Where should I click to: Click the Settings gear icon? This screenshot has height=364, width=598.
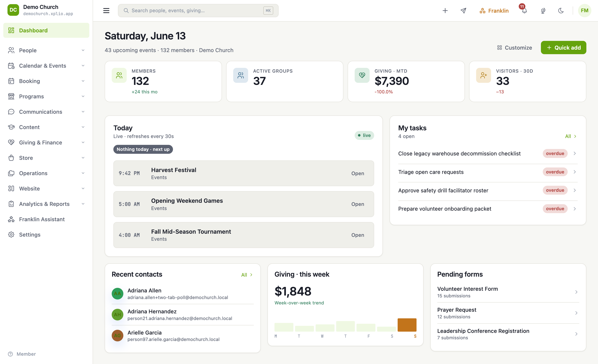(11, 235)
